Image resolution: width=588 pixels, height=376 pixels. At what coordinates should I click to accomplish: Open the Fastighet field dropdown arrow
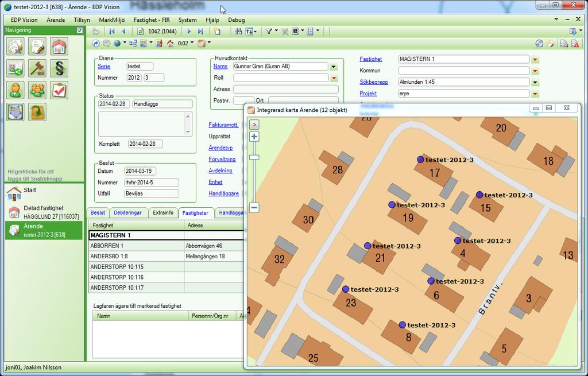click(535, 60)
